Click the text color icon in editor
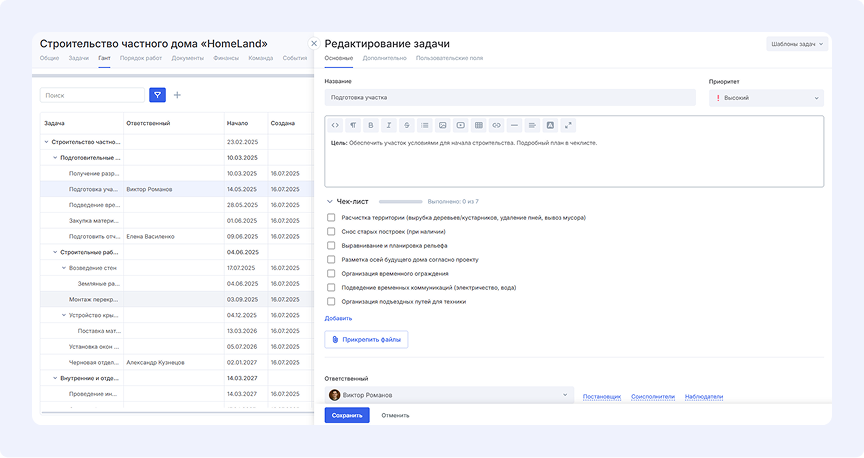 pos(549,125)
